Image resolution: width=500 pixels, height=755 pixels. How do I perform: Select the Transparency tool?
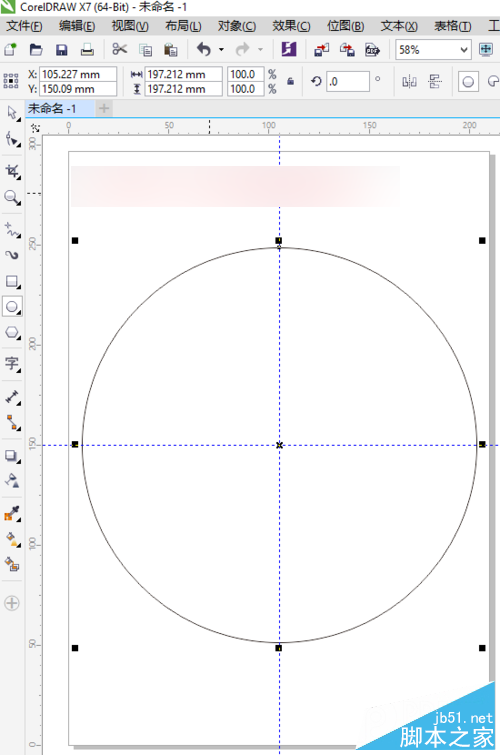[x=12, y=480]
